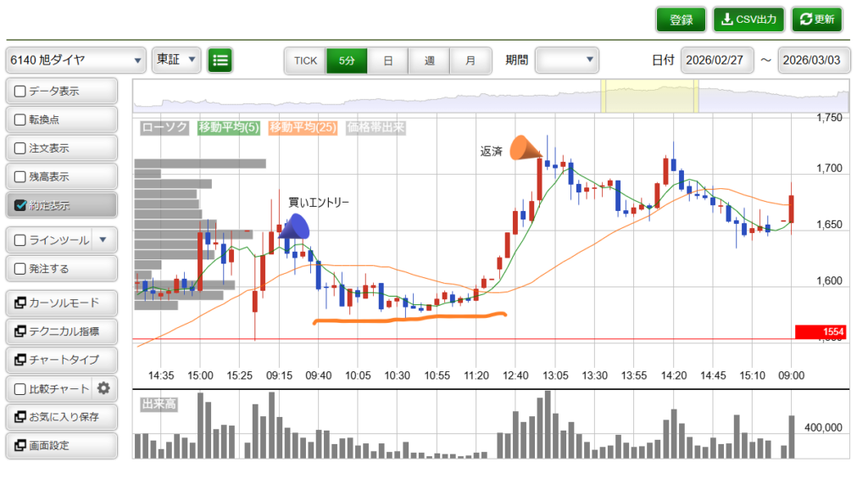Click the green list icon beside the market selector
This screenshot has width=868, height=484.
coord(220,60)
